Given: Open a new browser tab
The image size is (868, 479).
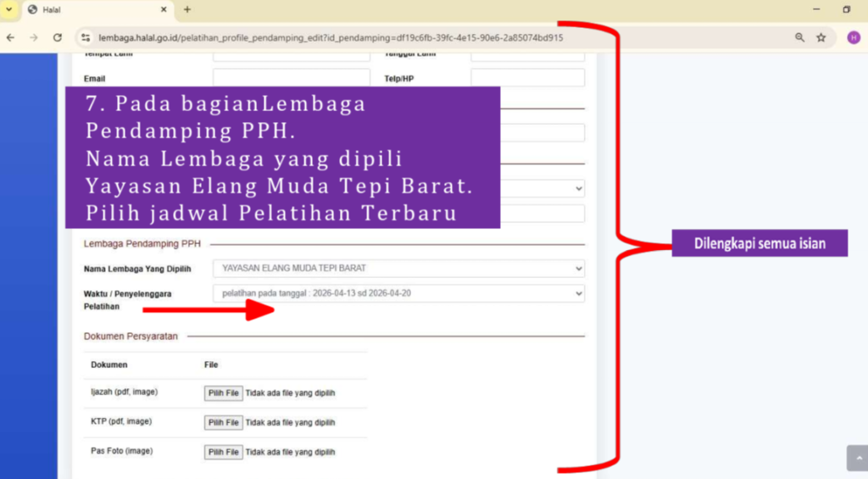Looking at the screenshot, I should pyautogui.click(x=187, y=9).
